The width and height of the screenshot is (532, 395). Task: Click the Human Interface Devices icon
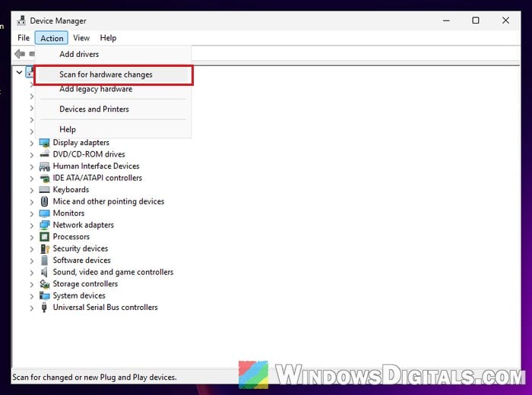pyautogui.click(x=44, y=166)
